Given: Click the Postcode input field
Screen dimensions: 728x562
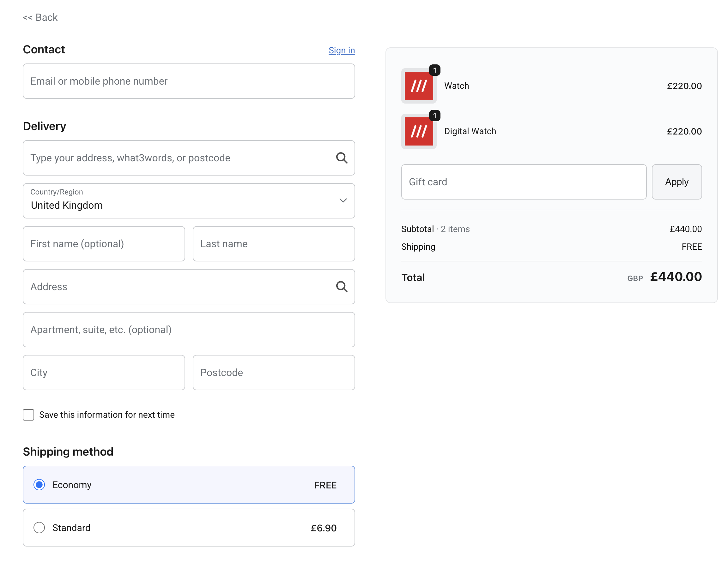Looking at the screenshot, I should click(x=274, y=373).
